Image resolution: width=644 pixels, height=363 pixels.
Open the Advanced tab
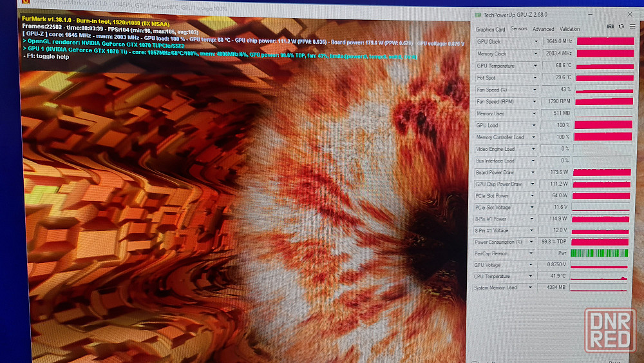tap(543, 29)
